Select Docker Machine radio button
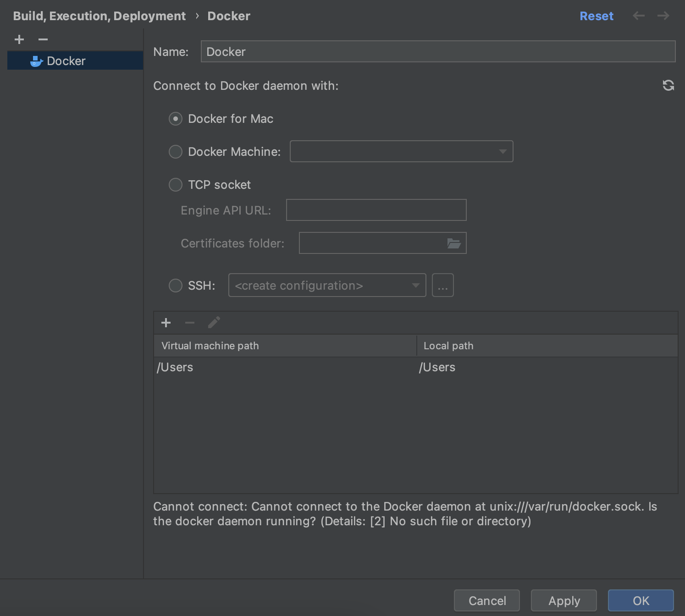 pyautogui.click(x=176, y=152)
